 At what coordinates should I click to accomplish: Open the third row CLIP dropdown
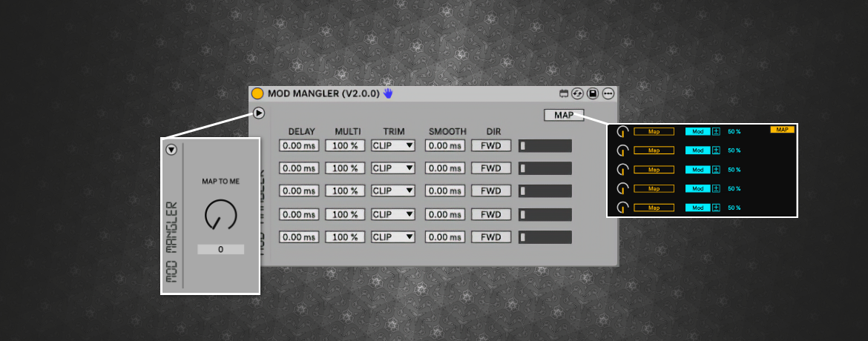(x=393, y=191)
